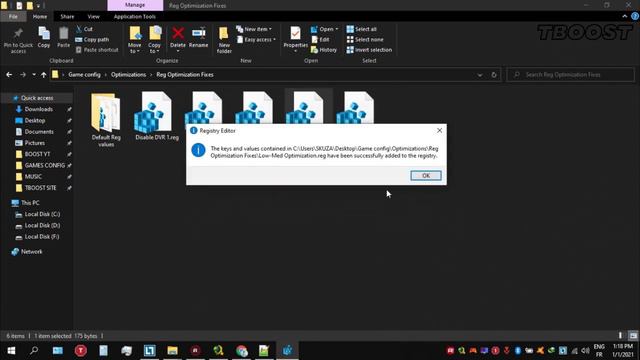
Task: Click Optimizations in address breadcrumb
Action: click(x=128, y=75)
